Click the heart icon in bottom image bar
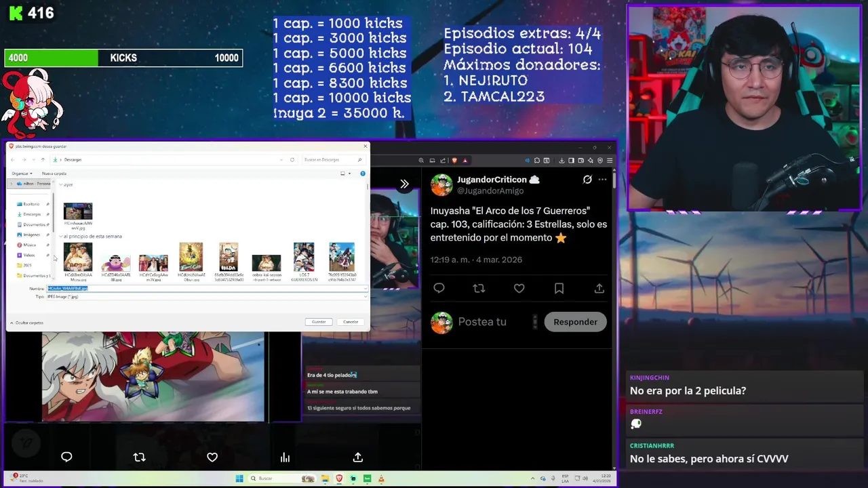 (x=212, y=457)
